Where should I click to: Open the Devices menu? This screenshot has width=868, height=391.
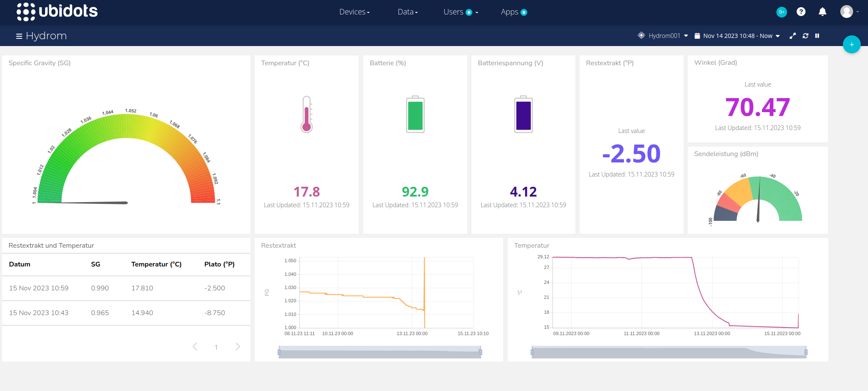click(x=354, y=12)
